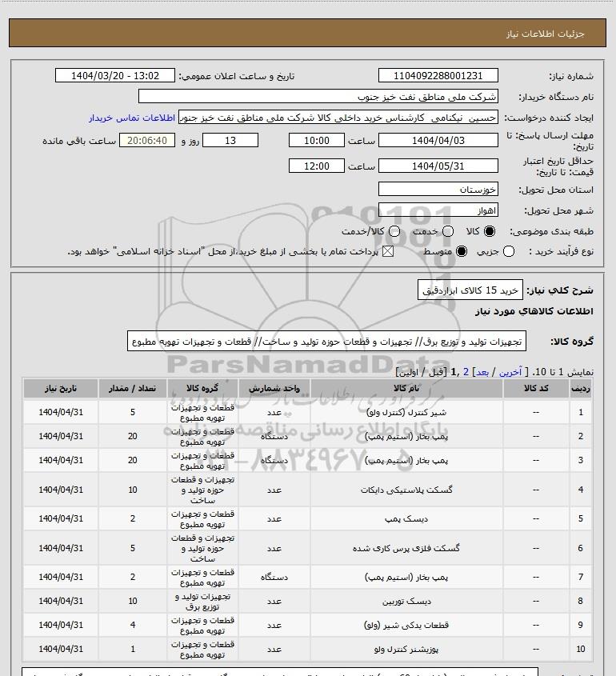This screenshot has width=616, height=676.
Task: Select item پوزیشنر کنترل ولو
Action: pyautogui.click(x=406, y=649)
